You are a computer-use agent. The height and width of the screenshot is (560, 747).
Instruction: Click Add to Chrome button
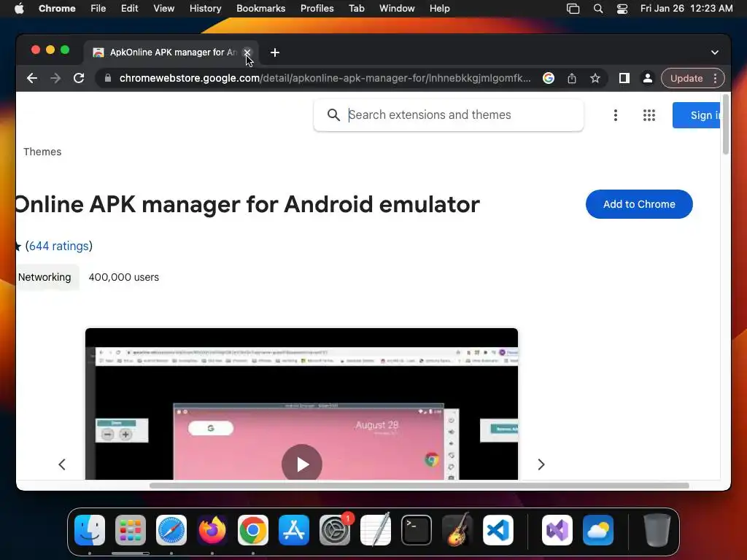tap(639, 204)
